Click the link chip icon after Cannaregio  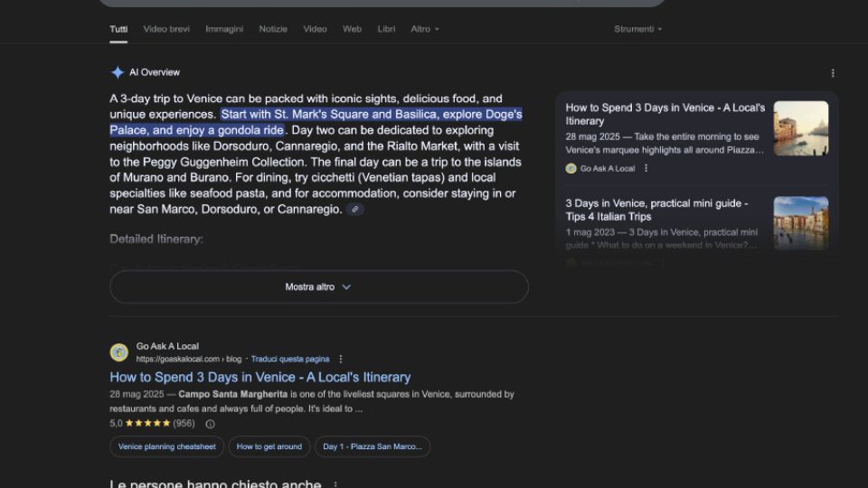355,210
